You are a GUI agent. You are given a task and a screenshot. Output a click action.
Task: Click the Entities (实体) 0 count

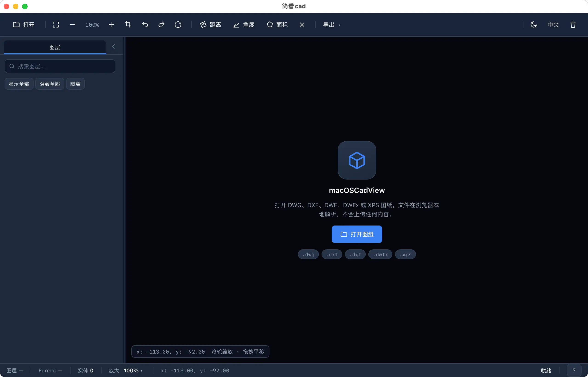click(x=86, y=371)
